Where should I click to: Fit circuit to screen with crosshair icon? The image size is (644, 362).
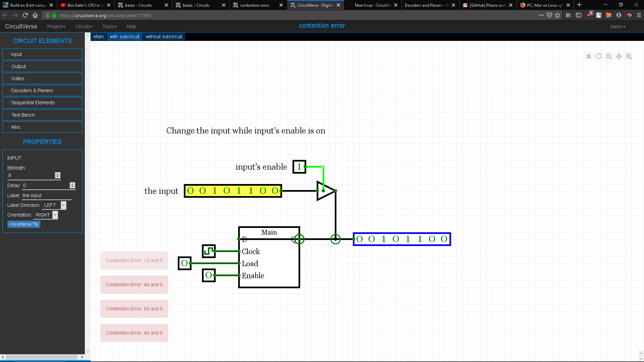coord(619,56)
